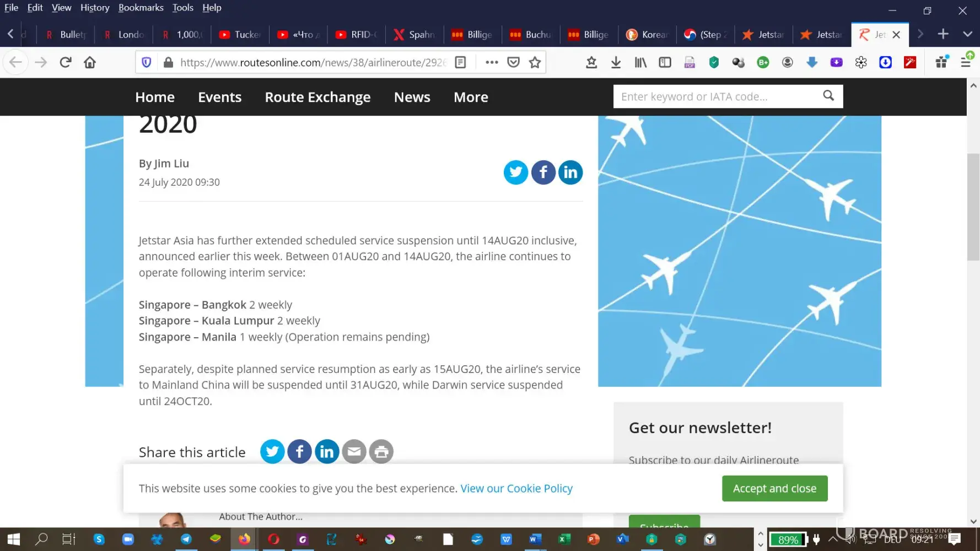Click the search magnifier icon in site header
This screenshot has width=980, height=551.
click(x=828, y=96)
